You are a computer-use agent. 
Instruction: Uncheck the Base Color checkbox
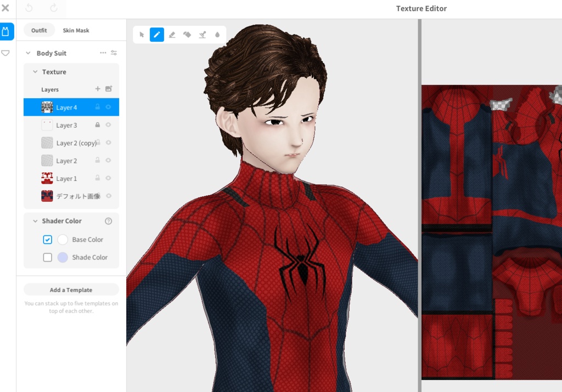tap(47, 240)
